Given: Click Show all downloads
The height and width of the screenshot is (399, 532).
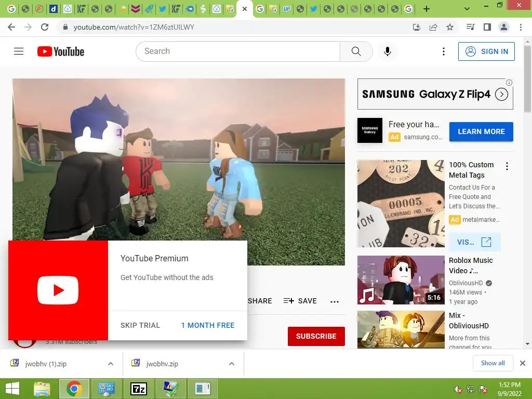Looking at the screenshot, I should coord(493,363).
